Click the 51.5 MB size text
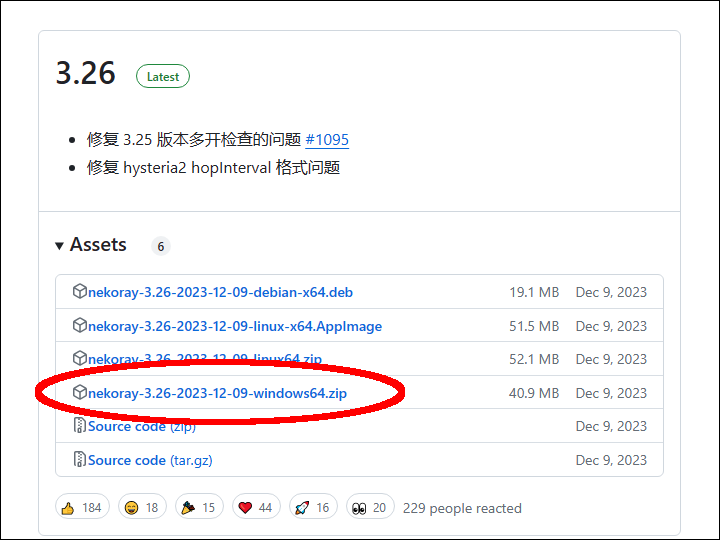Viewport: 720px width, 540px height. tap(534, 326)
